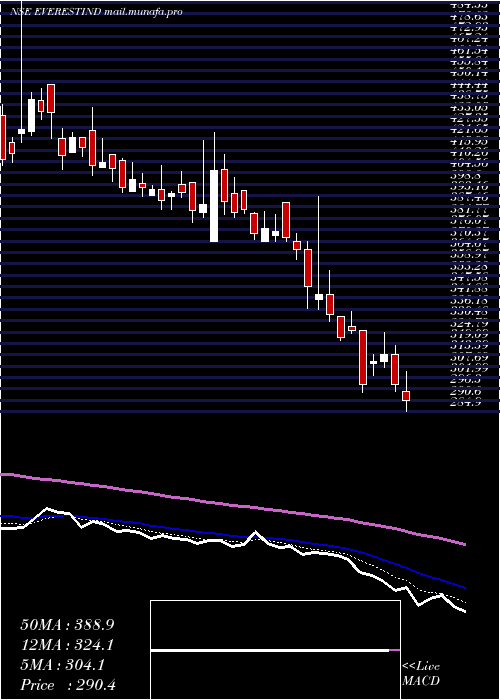Click the 5MA : 304.1 readout
The height and width of the screenshot is (700, 500).
pyautogui.click(x=62, y=665)
